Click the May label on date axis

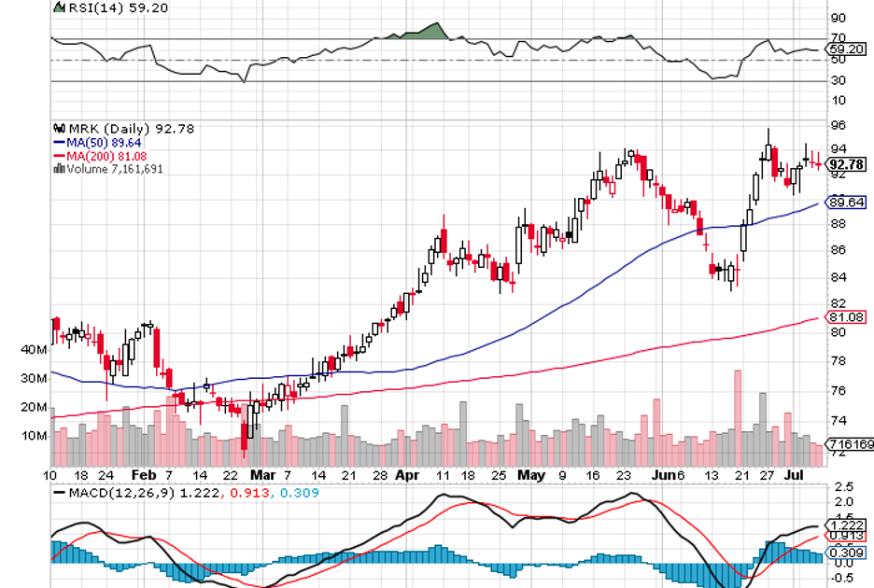pyautogui.click(x=530, y=474)
